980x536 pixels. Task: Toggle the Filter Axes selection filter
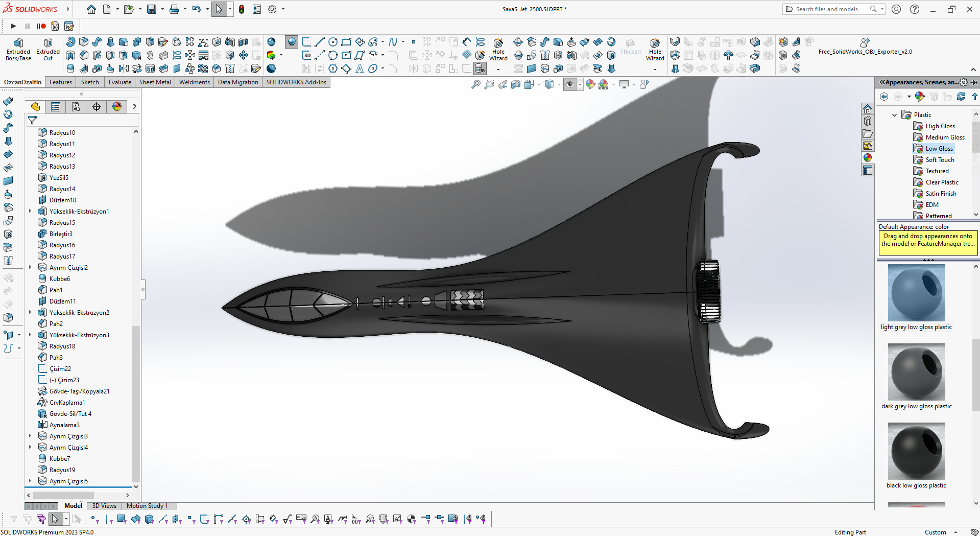[163, 519]
